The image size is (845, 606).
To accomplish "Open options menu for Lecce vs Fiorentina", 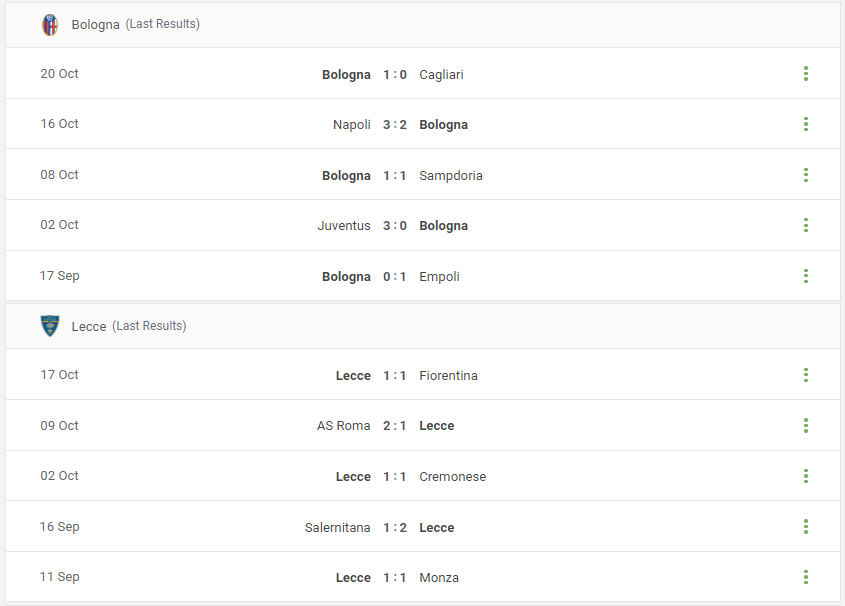I will pyautogui.click(x=806, y=375).
